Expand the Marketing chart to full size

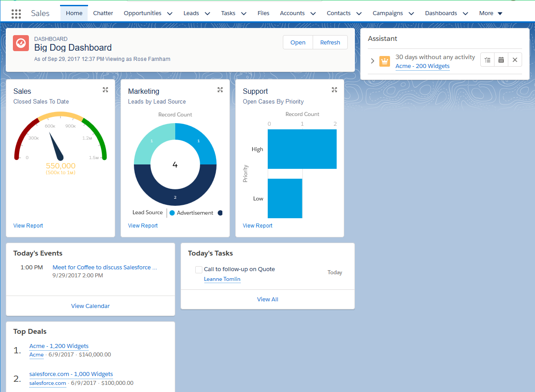tap(220, 90)
